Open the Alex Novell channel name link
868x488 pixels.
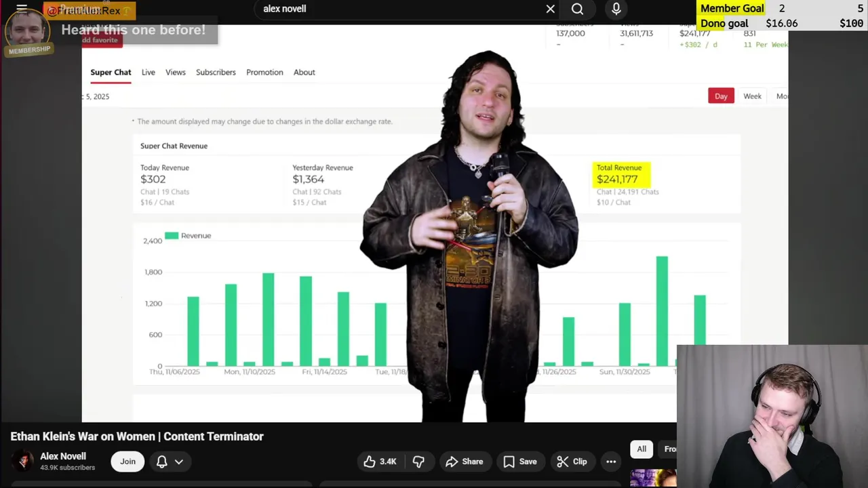click(63, 456)
